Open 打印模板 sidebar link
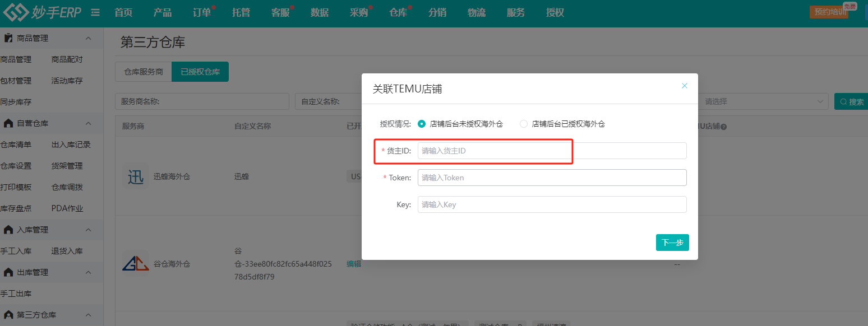The height and width of the screenshot is (326, 868). pos(16,187)
